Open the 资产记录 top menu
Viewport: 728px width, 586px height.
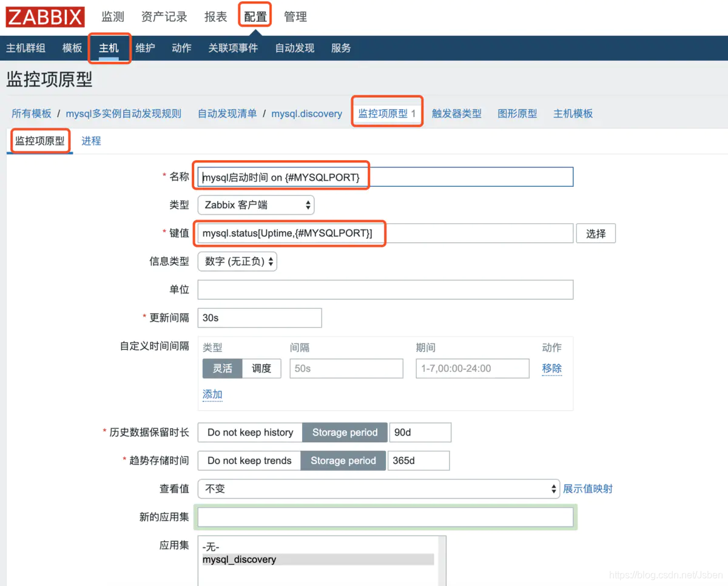pos(164,17)
